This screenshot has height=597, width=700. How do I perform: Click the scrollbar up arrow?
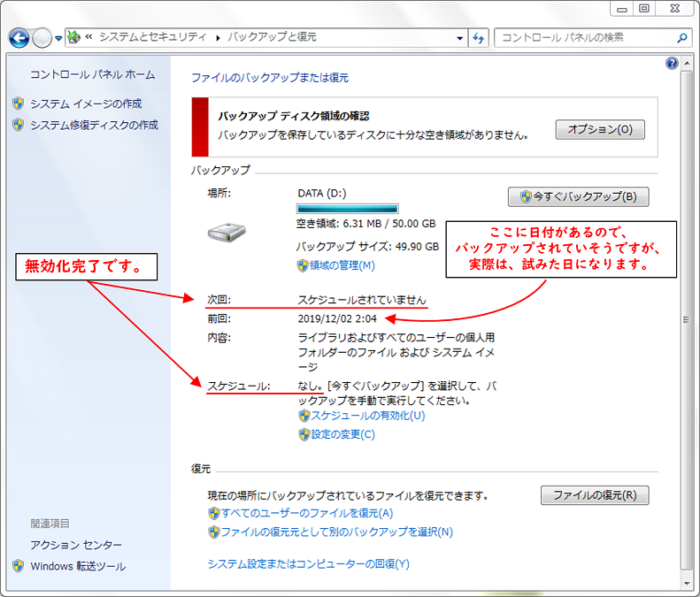point(686,64)
